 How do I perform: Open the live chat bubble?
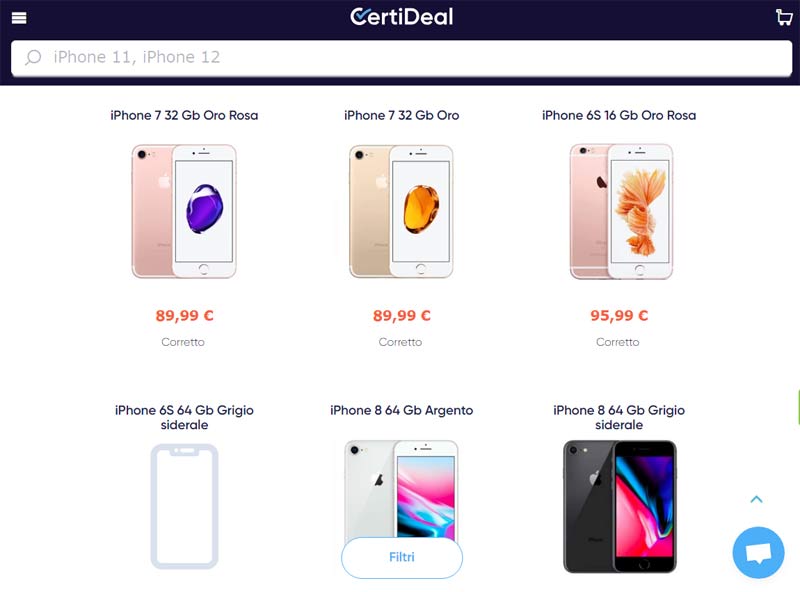[758, 553]
